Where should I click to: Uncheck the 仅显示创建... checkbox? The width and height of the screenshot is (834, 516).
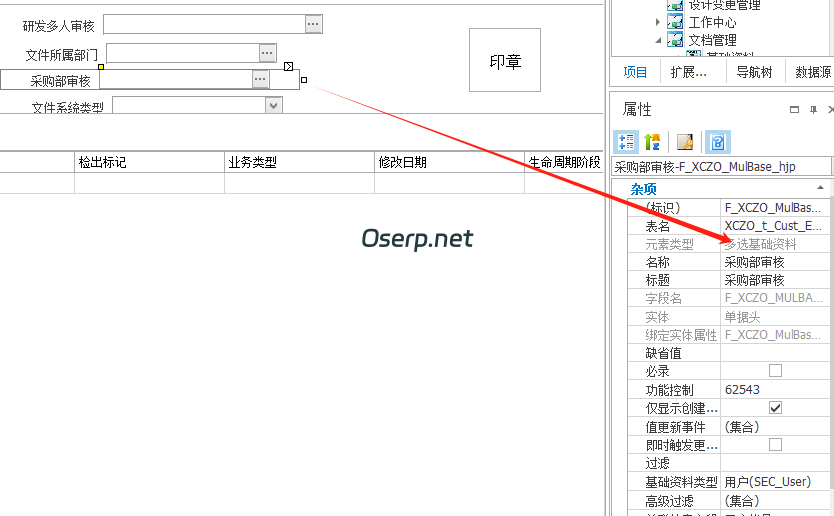tap(775, 407)
